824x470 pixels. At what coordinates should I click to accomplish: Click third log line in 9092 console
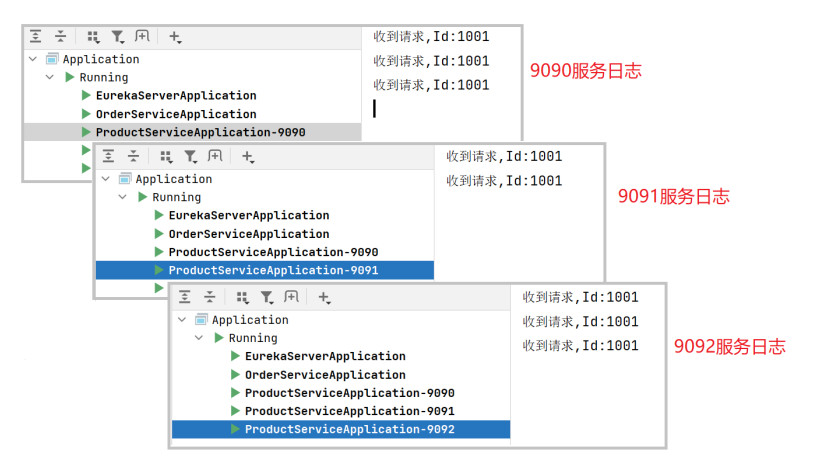(581, 345)
